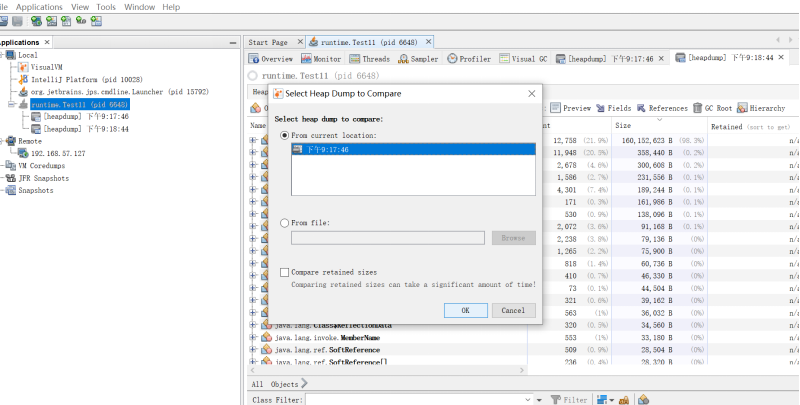Switch to the Overview tab
Viewport: 800px width, 405px height.
[x=271, y=59]
